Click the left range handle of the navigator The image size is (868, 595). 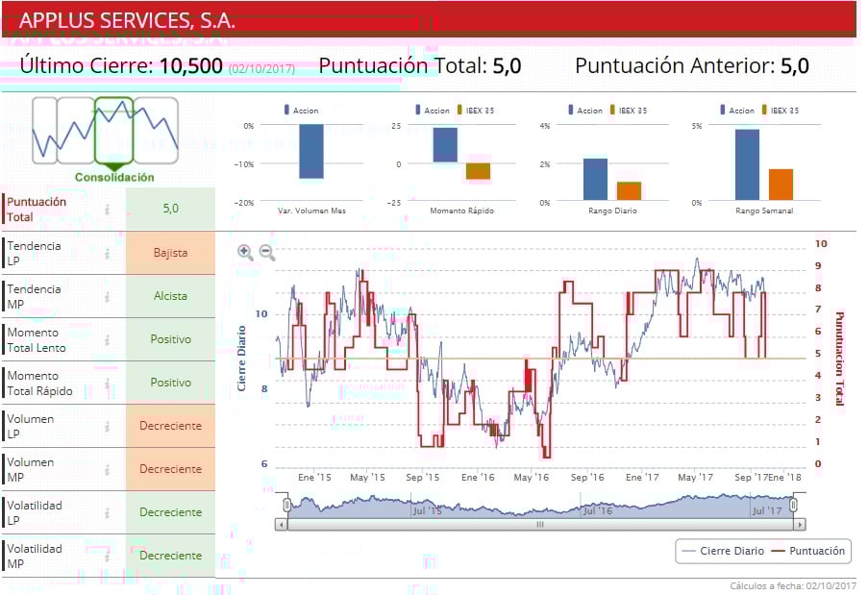pyautogui.click(x=286, y=505)
